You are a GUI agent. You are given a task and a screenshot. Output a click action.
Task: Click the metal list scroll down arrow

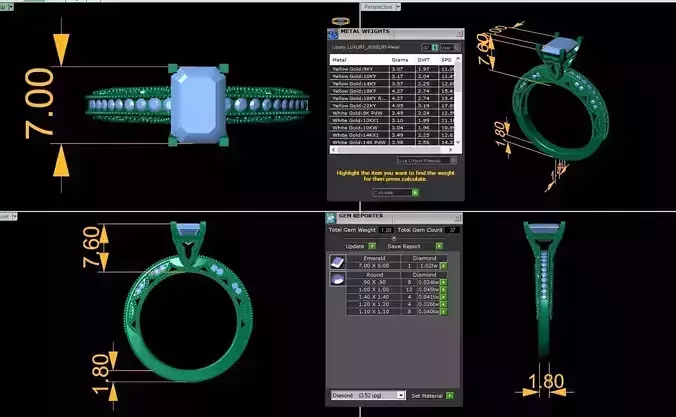[458, 142]
